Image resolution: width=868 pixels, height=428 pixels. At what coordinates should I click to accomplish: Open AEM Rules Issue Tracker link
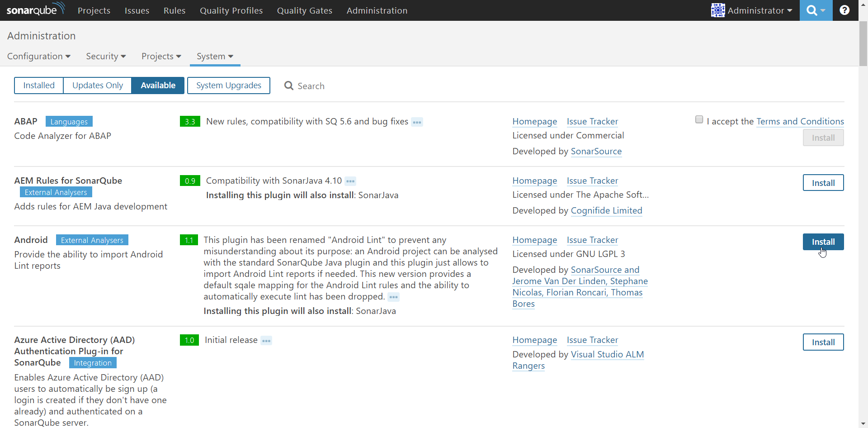(592, 181)
